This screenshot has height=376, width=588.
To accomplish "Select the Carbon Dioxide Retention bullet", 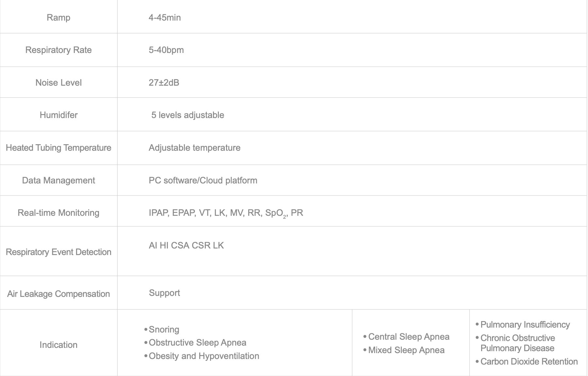I will tap(529, 362).
